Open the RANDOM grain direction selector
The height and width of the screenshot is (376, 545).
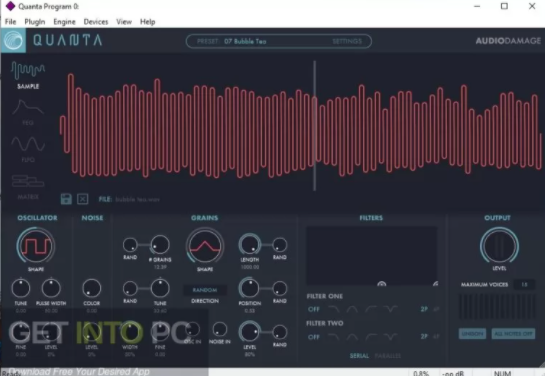pos(205,290)
